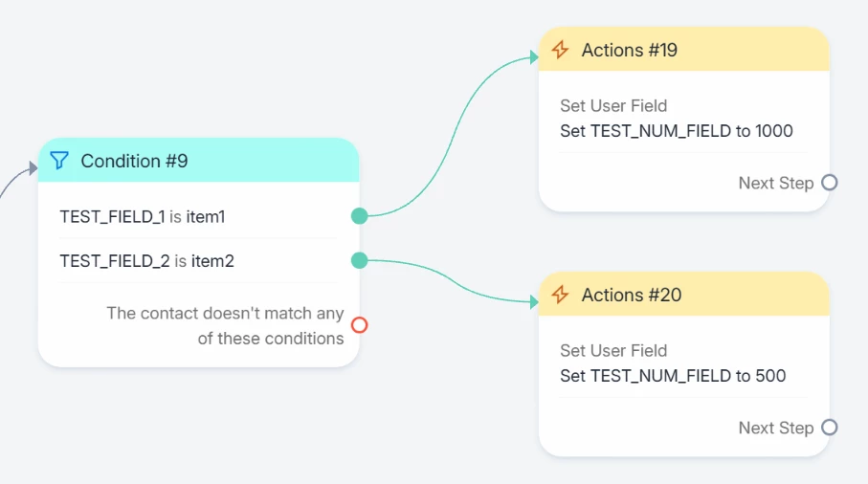Click the Next Step output circle on Actions #20
Screen dimensions: 868x484
click(830, 428)
